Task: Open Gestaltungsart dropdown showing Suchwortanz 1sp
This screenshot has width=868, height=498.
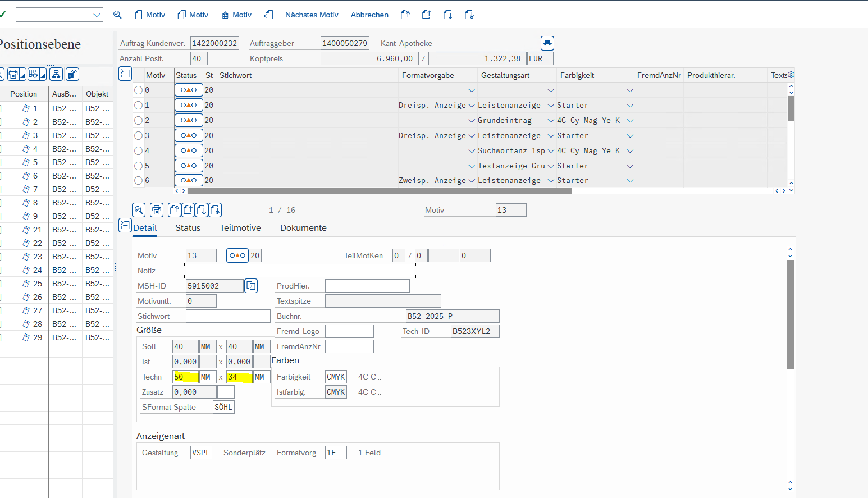Action: click(x=551, y=151)
